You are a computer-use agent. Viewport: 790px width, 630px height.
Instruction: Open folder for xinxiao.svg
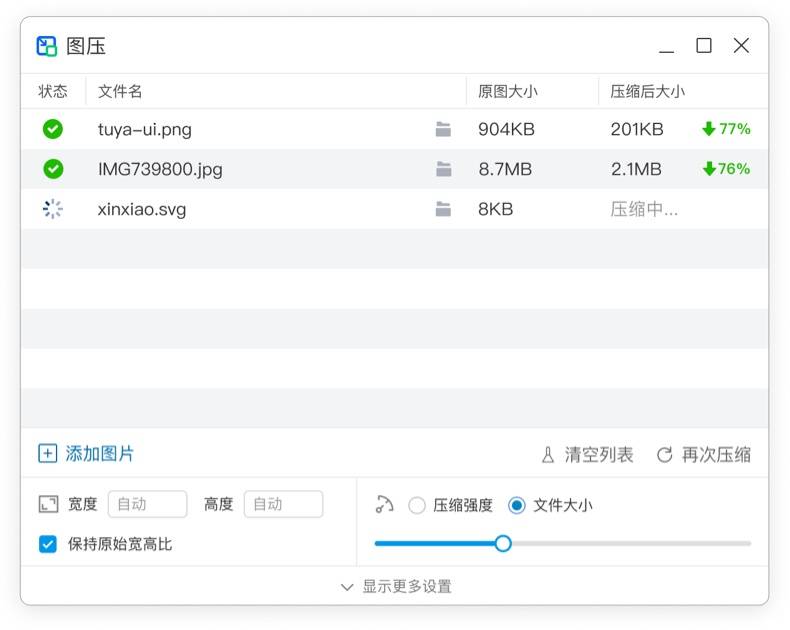click(443, 209)
